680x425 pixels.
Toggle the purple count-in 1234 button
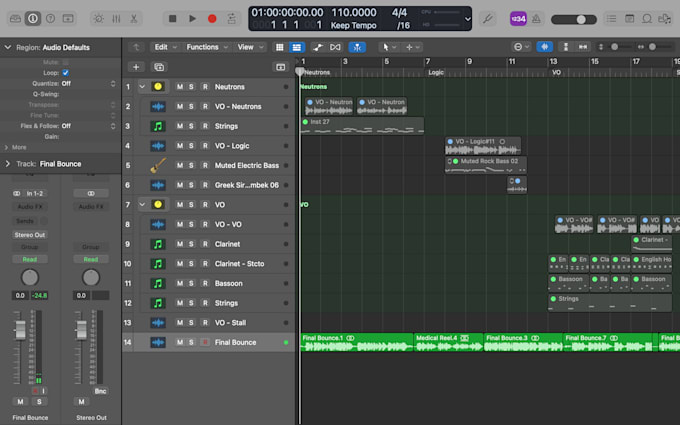pos(518,19)
